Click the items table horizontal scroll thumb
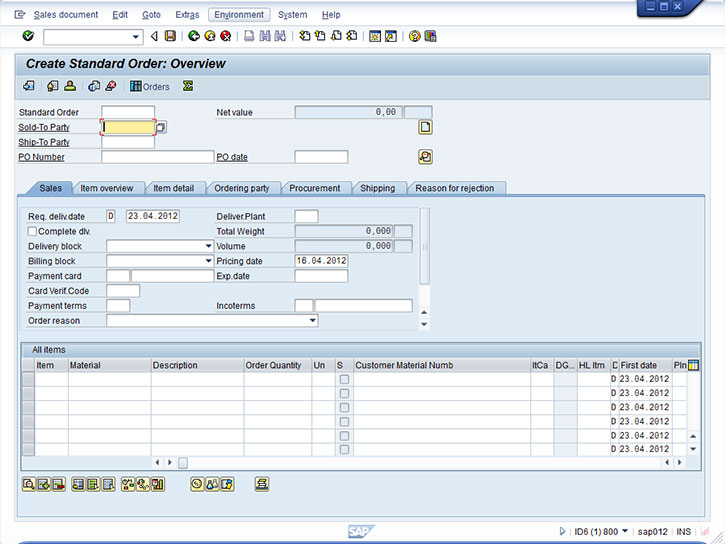This screenshot has width=725, height=544. coord(183,463)
